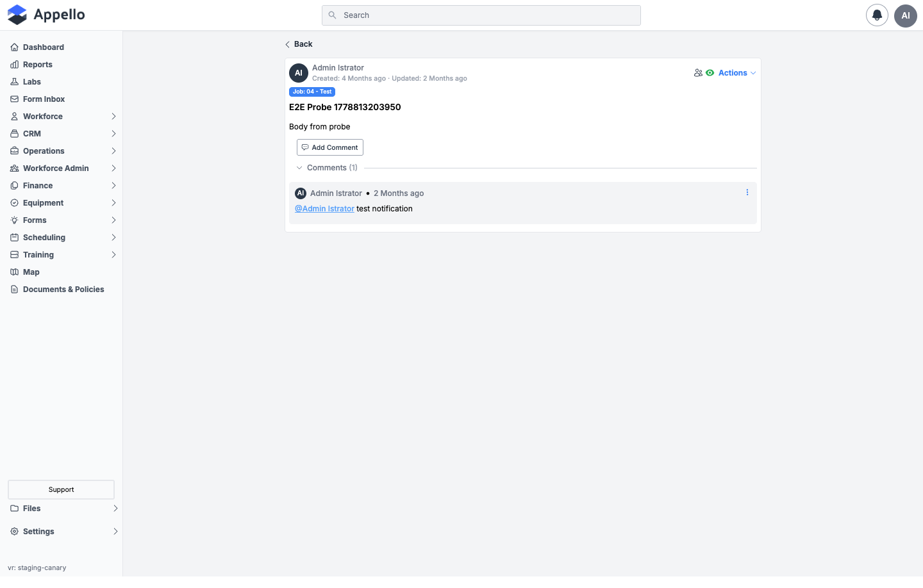Expand the Operations submenu chevron
This screenshot has width=923, height=588.
tap(113, 151)
